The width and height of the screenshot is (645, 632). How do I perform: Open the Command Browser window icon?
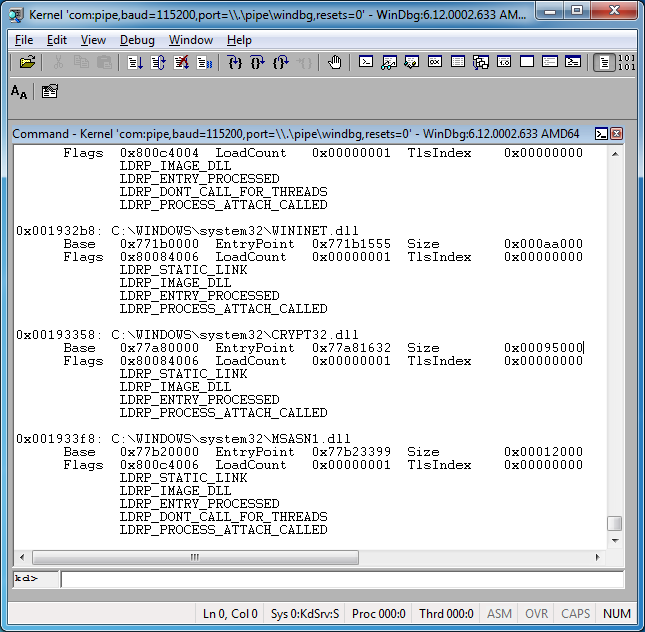coord(573,62)
